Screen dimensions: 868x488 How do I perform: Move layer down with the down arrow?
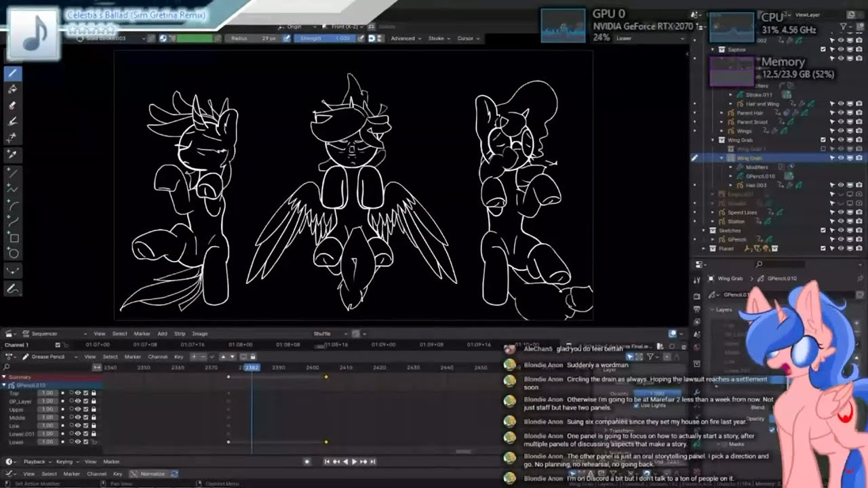pyautogui.click(x=232, y=357)
